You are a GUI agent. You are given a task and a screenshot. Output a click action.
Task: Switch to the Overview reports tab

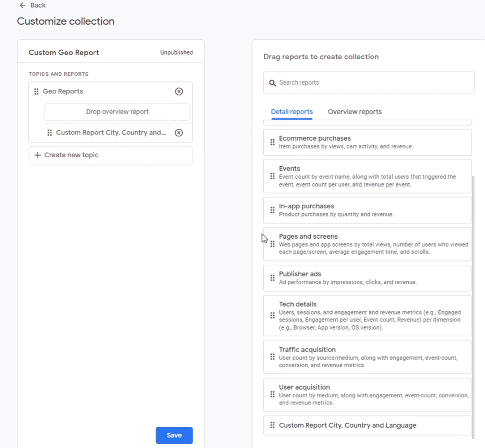coord(354,111)
